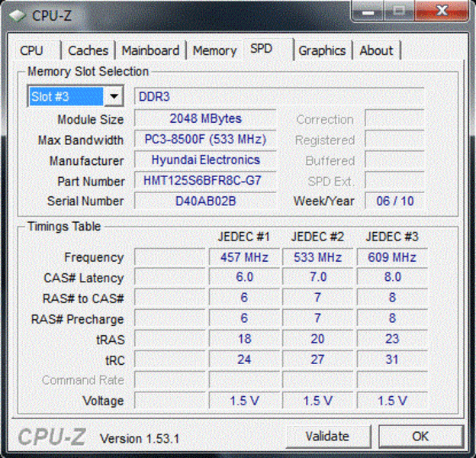Click the Version 1.53.1 label
Viewport: 476px width, 458px height.
140,439
